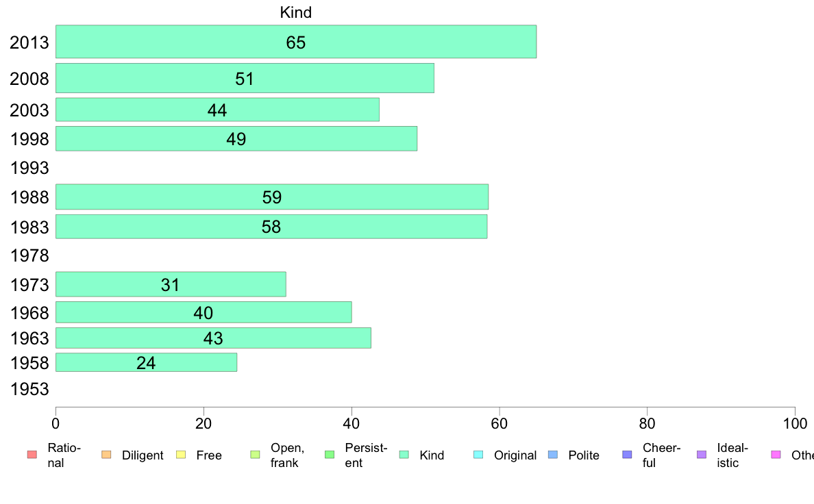
Task: Select the Open, frank legend swatch
Action: point(255,455)
